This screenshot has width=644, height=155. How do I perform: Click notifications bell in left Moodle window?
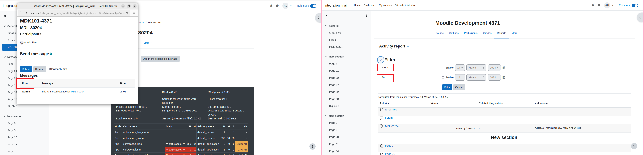(x=271, y=6)
